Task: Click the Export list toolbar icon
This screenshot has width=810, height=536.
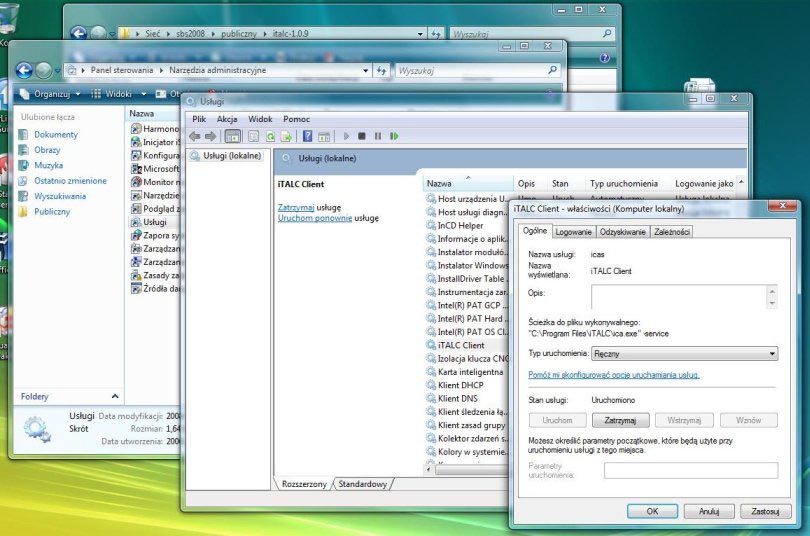Action: [x=286, y=136]
